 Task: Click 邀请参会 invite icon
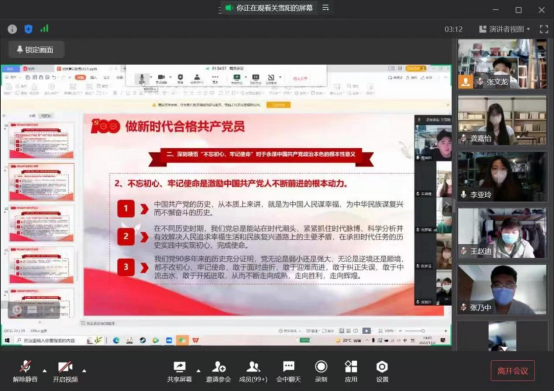[x=218, y=371]
